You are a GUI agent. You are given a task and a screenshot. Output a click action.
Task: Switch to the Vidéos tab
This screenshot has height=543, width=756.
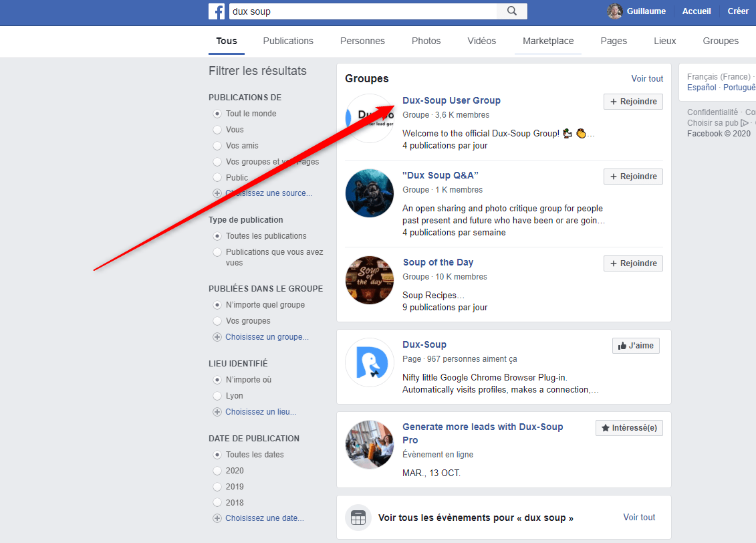click(x=482, y=41)
